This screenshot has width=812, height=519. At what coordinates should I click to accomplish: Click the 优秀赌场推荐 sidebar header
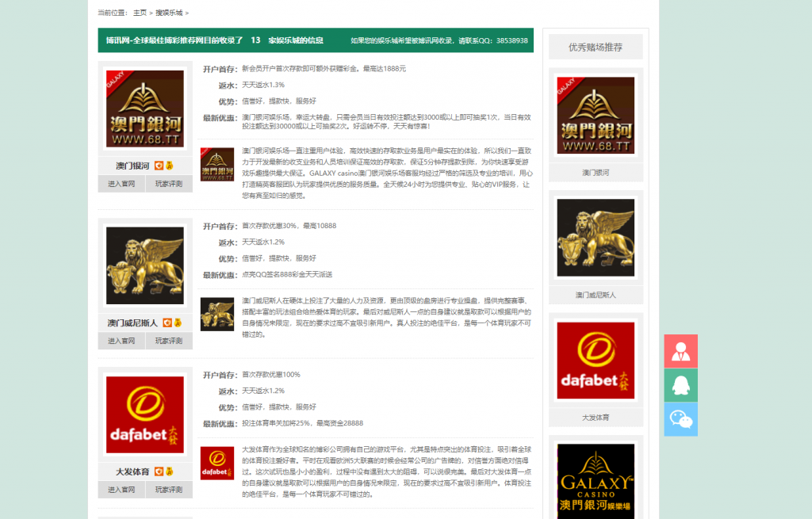tap(596, 48)
